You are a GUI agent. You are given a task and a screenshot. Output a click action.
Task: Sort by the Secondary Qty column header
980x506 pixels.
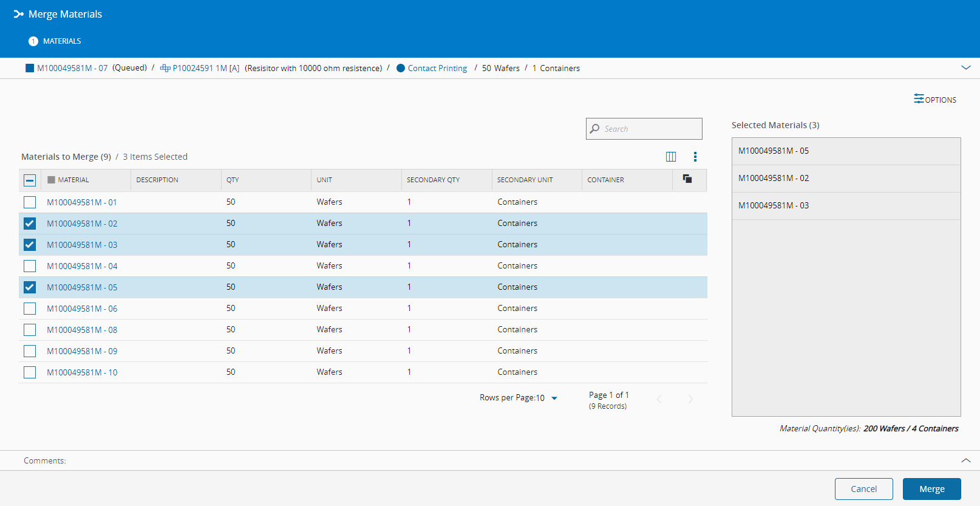[433, 180]
